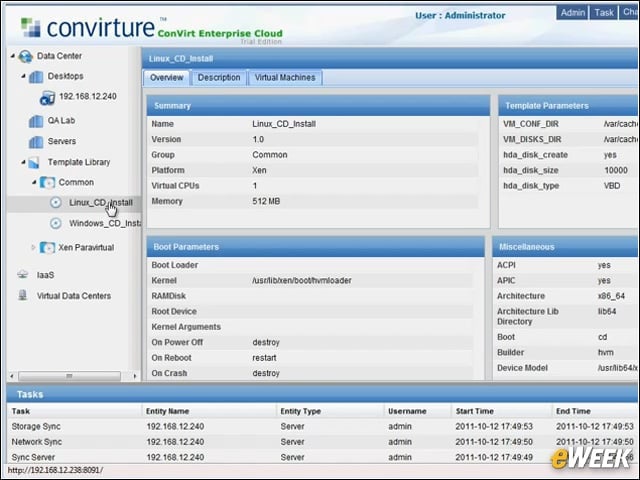Click Storage Sync start time 17:49:53

click(x=494, y=427)
